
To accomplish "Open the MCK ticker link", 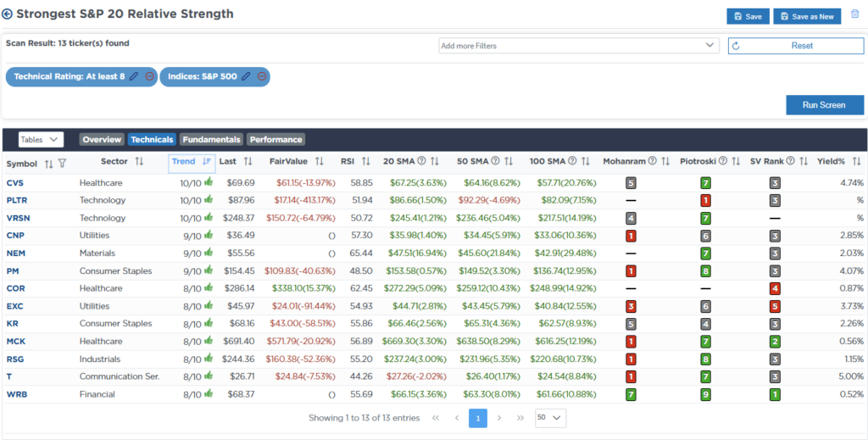I will point(15,341).
